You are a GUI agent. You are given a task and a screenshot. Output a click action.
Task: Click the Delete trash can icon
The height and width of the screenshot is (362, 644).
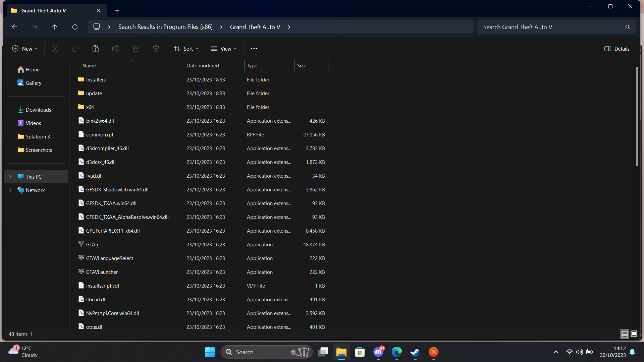point(156,49)
